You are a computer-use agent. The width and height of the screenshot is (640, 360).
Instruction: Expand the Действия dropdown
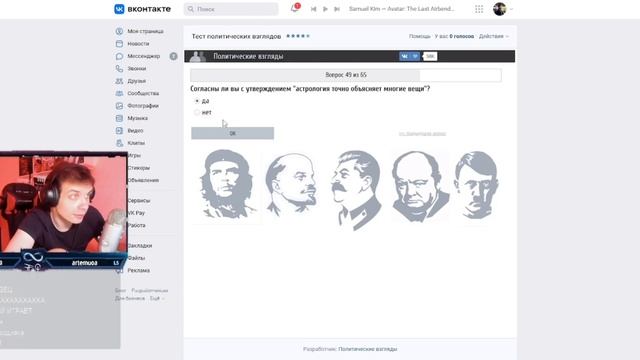(x=494, y=36)
